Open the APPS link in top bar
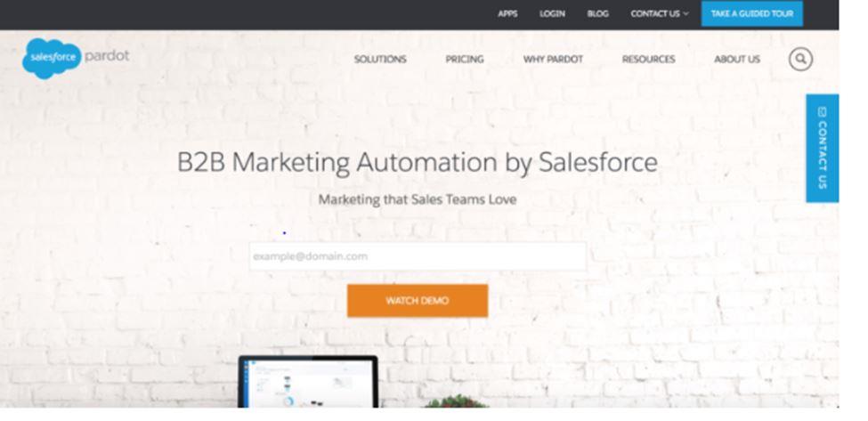The image size is (868, 421). pos(507,14)
